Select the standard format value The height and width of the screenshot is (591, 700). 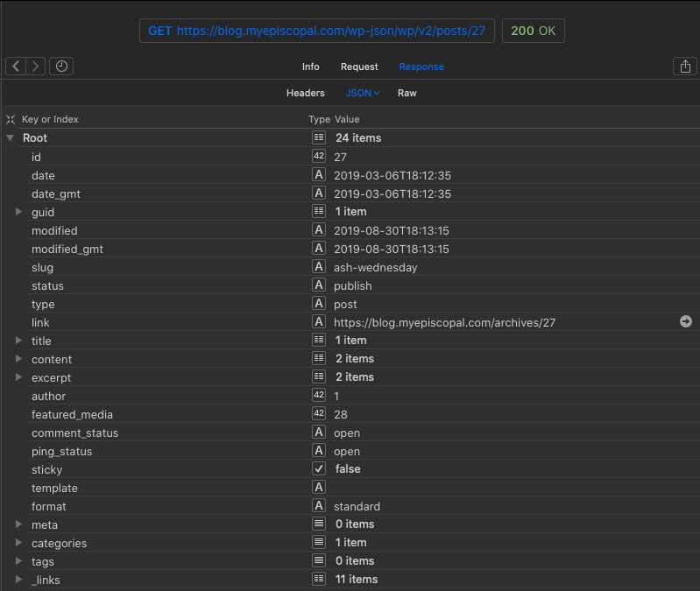tap(357, 506)
